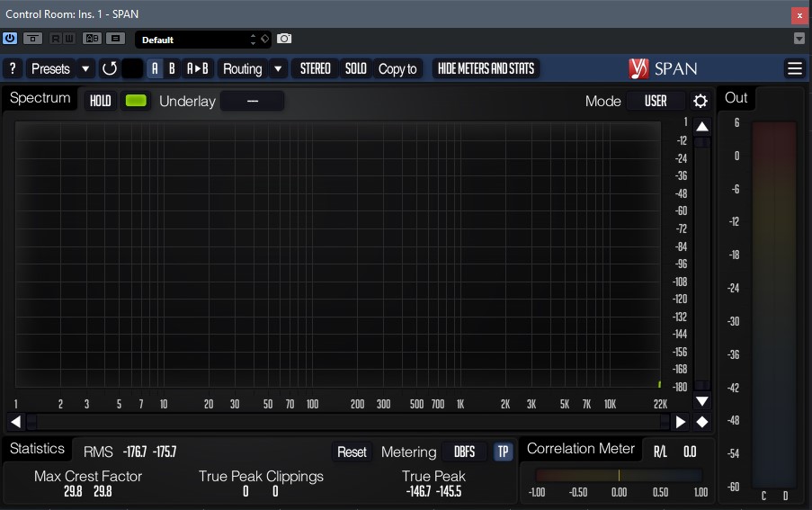This screenshot has width=812, height=510.
Task: Click the Copy to button
Action: 397,68
